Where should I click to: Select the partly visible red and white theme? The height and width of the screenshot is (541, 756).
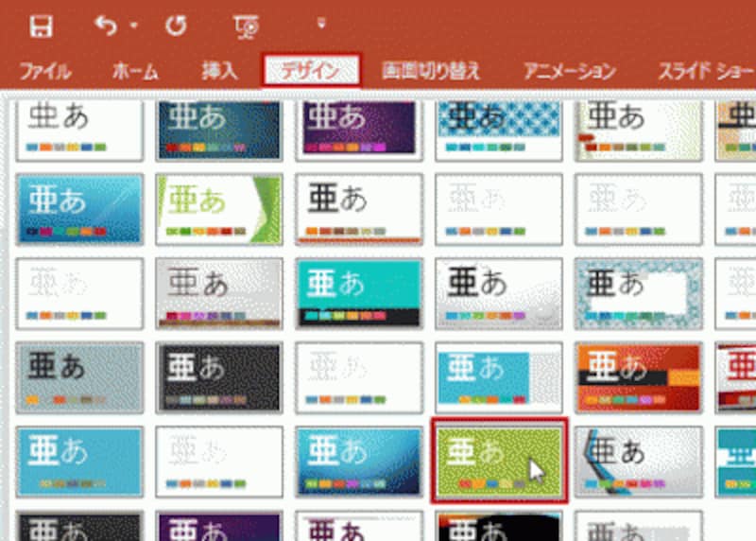click(x=736, y=377)
